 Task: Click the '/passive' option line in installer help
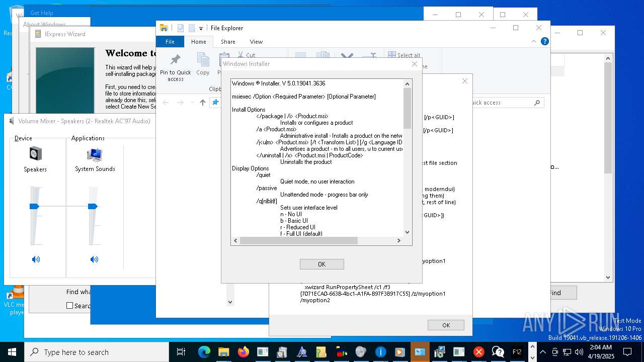[x=267, y=188]
